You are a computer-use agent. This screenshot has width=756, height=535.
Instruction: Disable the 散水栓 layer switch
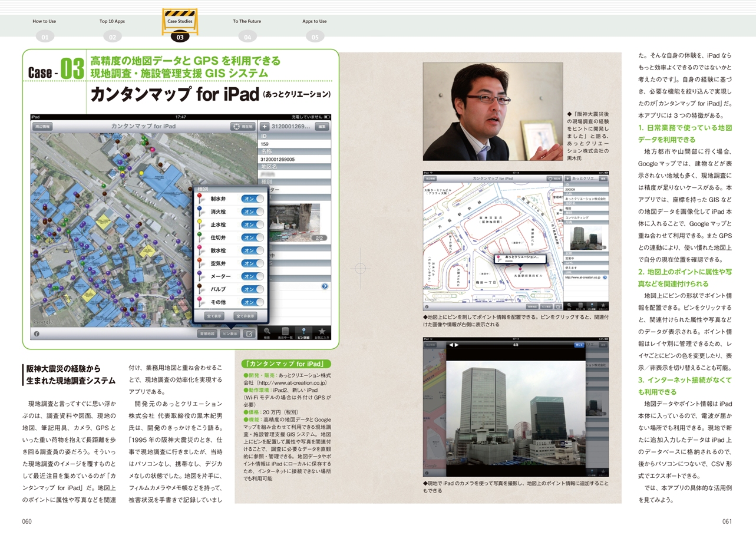(252, 250)
